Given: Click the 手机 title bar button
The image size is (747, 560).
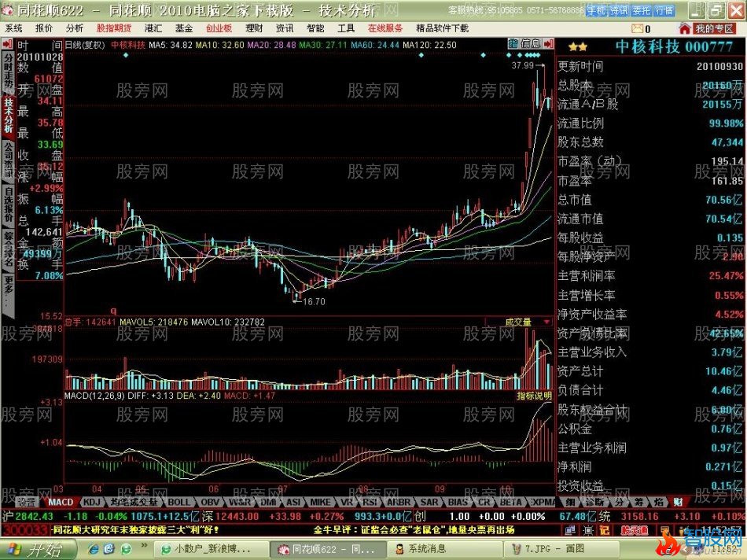Looking at the screenshot, I should [x=596, y=10].
